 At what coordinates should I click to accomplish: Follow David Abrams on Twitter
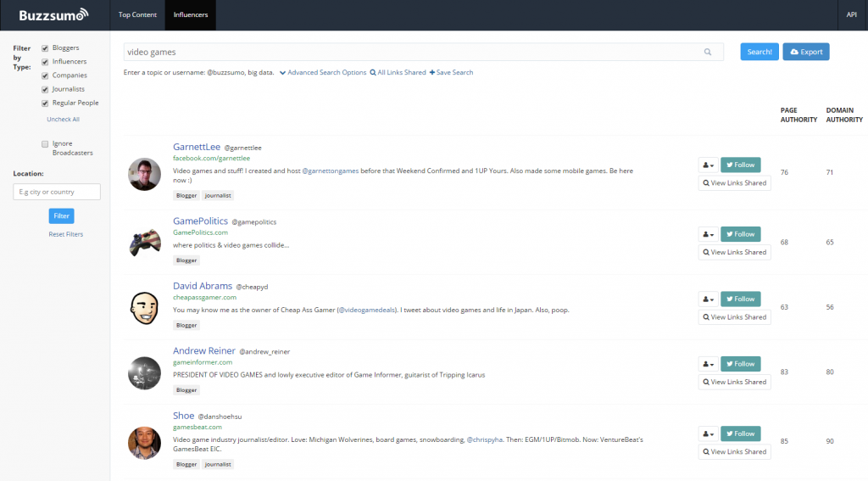[x=741, y=299]
